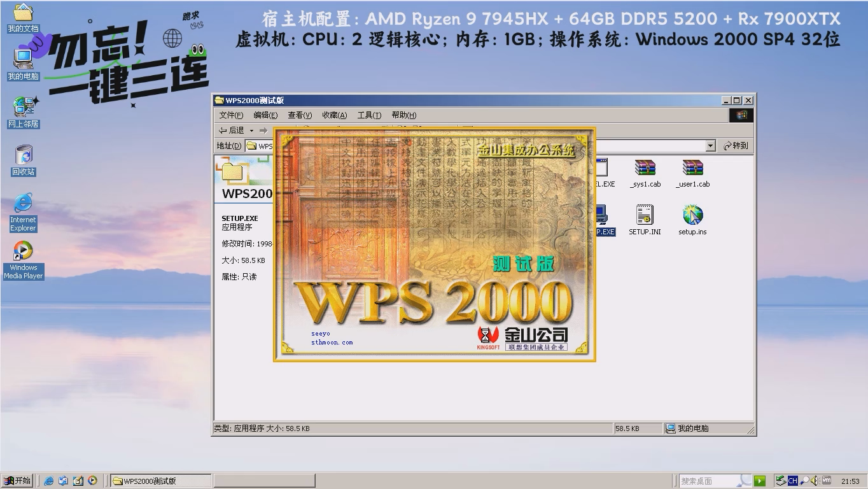Click the WPS2000测试版 taskbar button
This screenshot has width=868, height=489.
[161, 481]
